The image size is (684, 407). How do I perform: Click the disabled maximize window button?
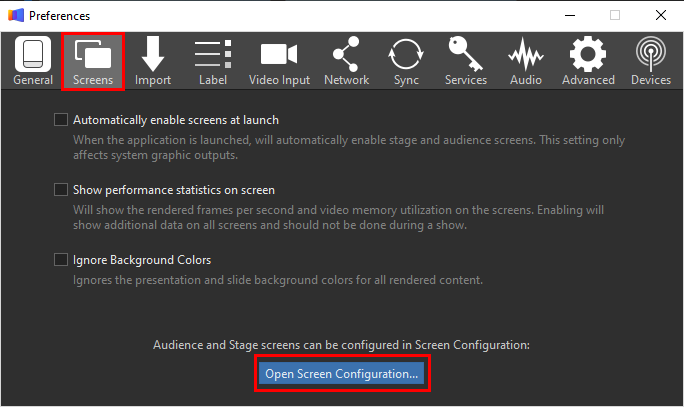[x=615, y=15]
